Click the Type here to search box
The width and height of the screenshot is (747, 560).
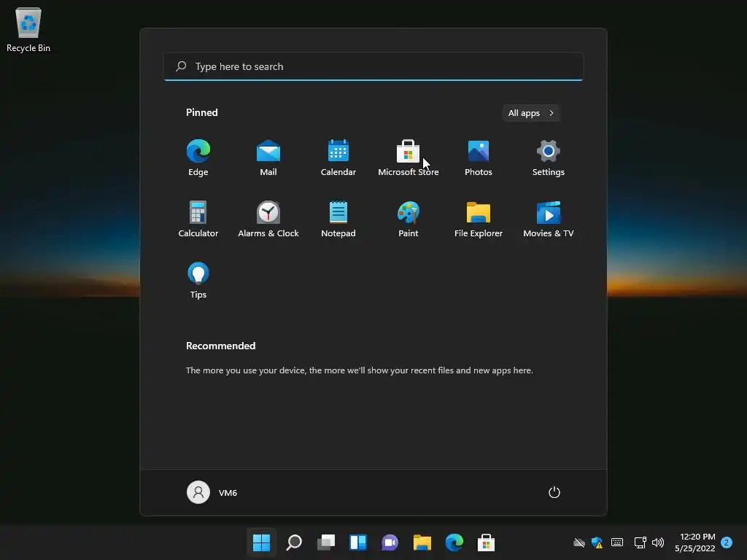tap(373, 66)
